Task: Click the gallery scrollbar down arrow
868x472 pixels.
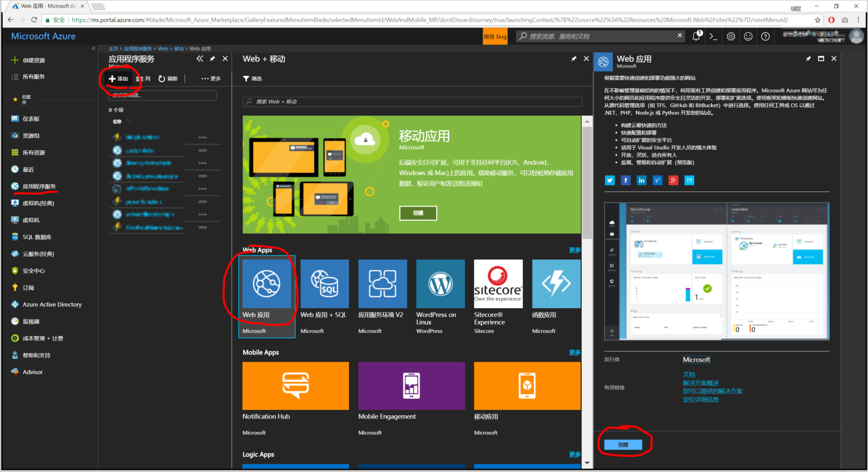Action: coord(587,463)
